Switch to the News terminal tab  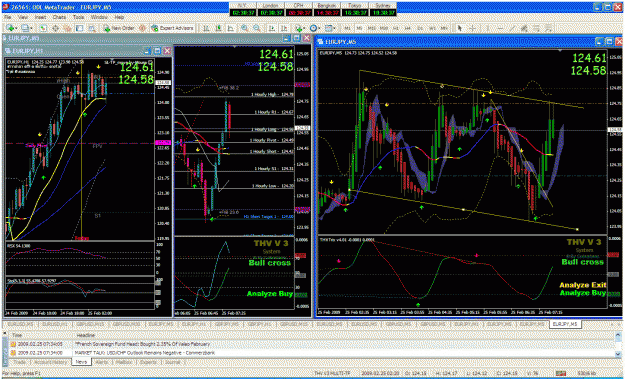pyautogui.click(x=82, y=362)
